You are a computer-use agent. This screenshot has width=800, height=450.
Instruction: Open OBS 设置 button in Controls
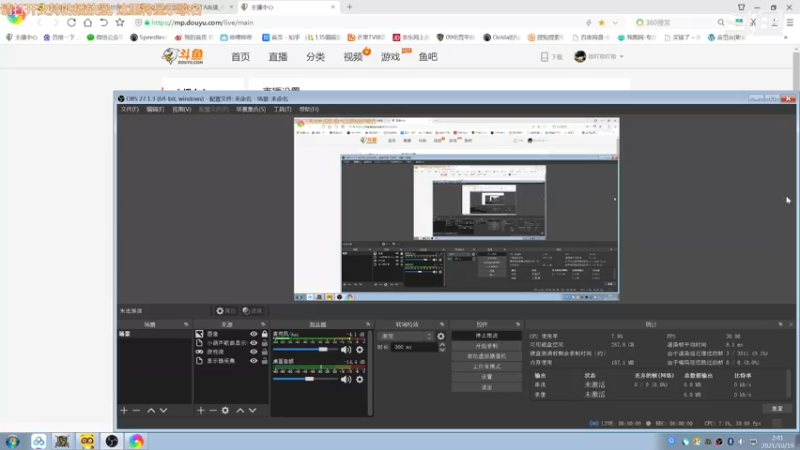tap(486, 377)
